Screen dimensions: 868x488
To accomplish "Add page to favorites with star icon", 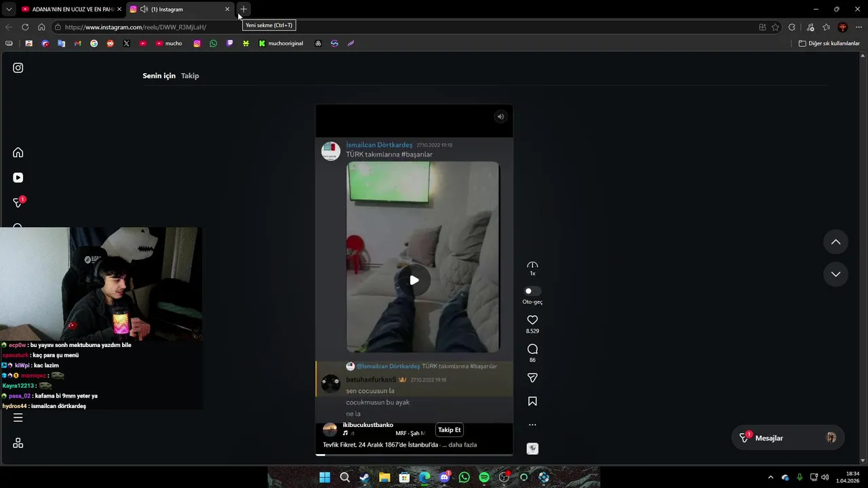I will pyautogui.click(x=775, y=27).
